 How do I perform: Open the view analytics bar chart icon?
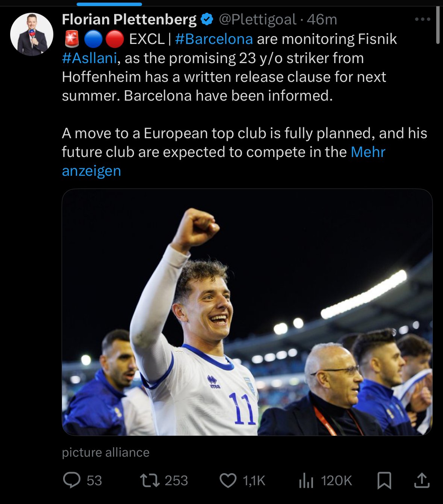coord(306,480)
